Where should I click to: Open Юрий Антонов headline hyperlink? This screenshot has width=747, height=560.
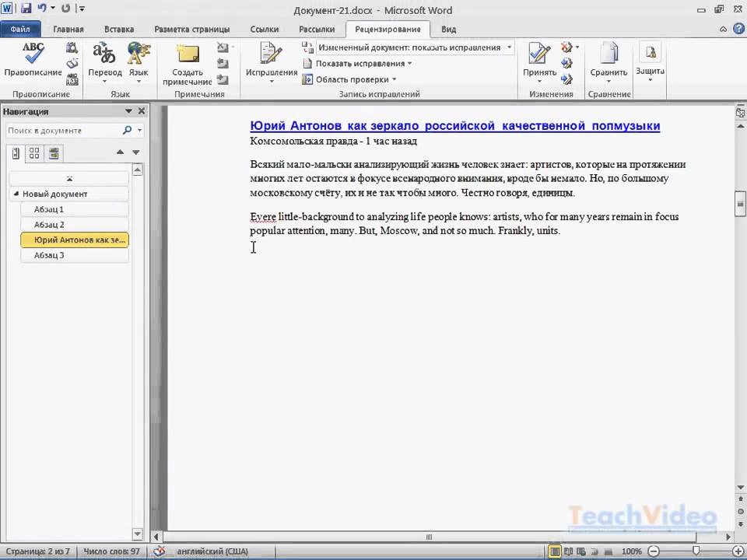pos(455,126)
